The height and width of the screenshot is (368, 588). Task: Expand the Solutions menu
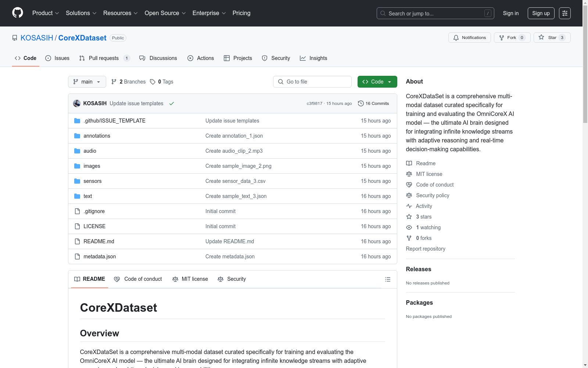[81, 13]
